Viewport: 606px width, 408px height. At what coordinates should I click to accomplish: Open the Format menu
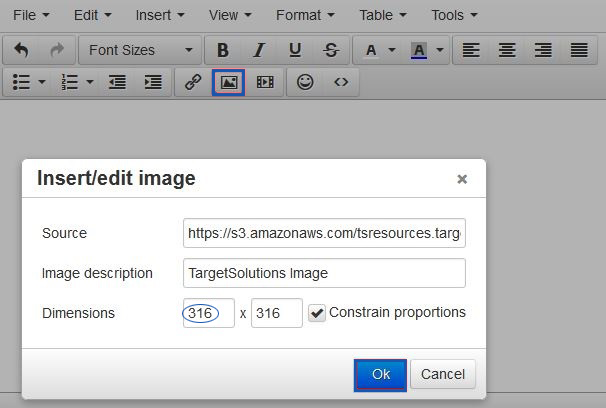point(305,15)
